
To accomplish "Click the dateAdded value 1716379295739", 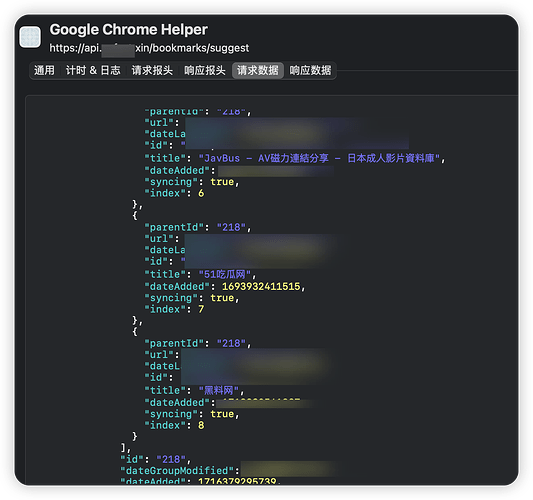I will coord(237,481).
